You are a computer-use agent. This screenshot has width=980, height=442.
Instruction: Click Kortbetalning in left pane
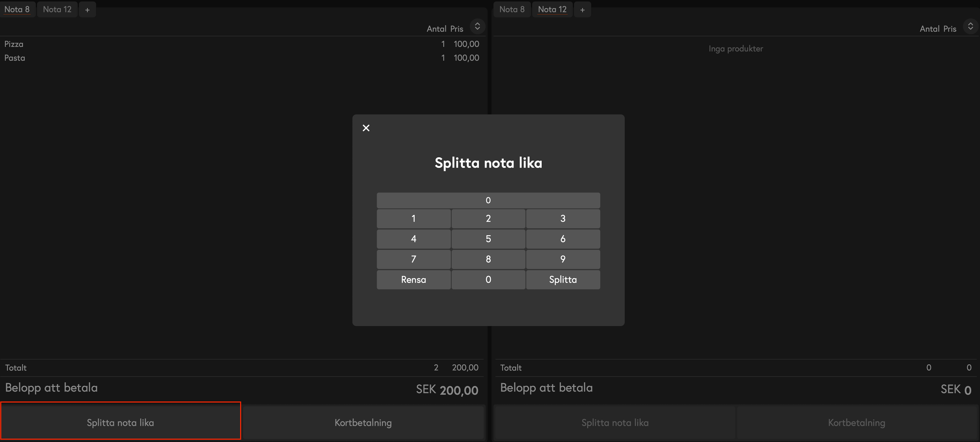[363, 423]
